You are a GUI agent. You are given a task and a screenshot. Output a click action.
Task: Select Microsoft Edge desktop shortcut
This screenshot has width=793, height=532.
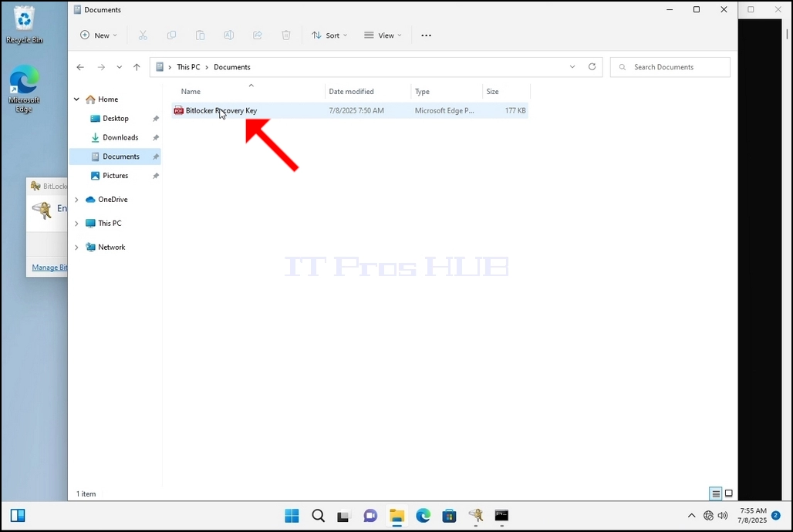(x=24, y=89)
